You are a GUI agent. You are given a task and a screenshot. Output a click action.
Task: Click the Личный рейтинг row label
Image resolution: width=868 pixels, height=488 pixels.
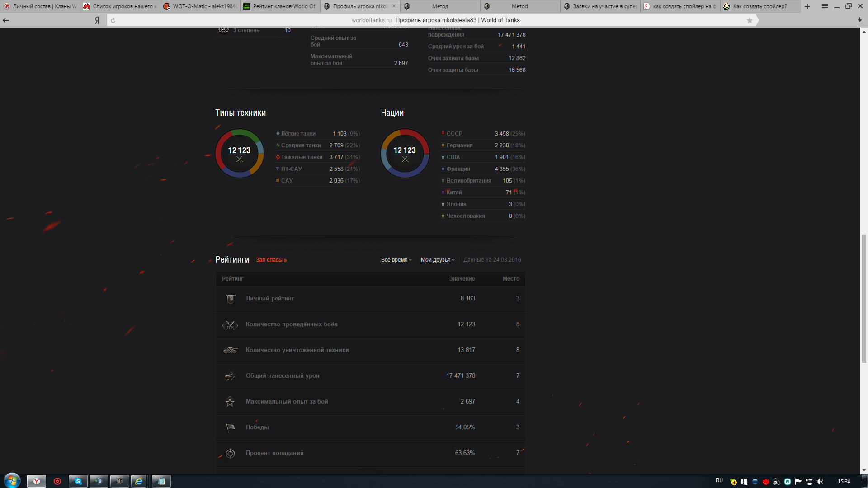[x=270, y=299]
